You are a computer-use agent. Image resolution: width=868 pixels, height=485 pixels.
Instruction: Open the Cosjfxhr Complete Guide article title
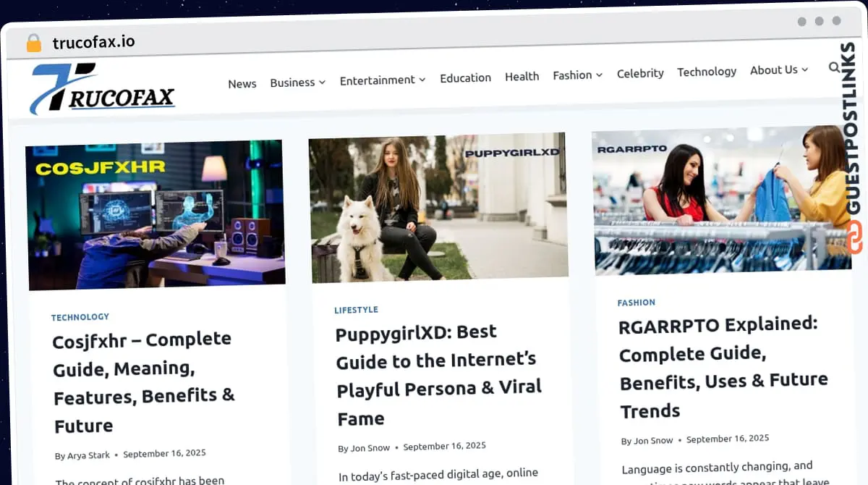(x=143, y=381)
